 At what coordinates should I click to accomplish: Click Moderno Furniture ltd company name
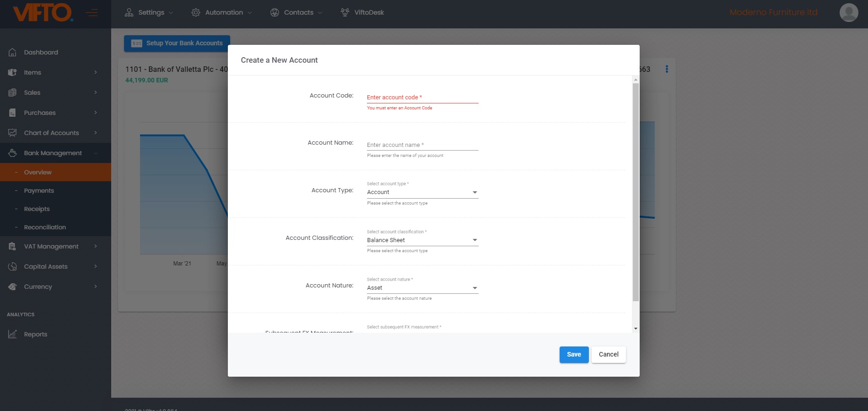point(773,12)
